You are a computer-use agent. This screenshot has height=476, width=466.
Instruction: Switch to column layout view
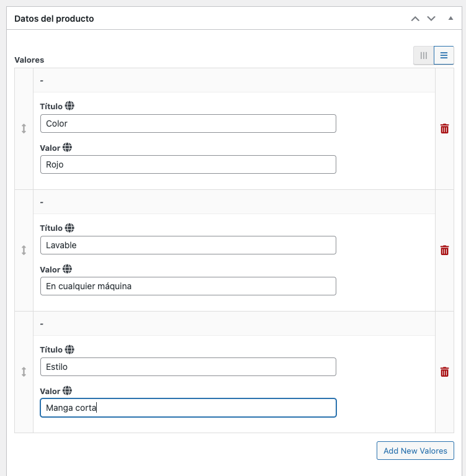[x=424, y=55]
